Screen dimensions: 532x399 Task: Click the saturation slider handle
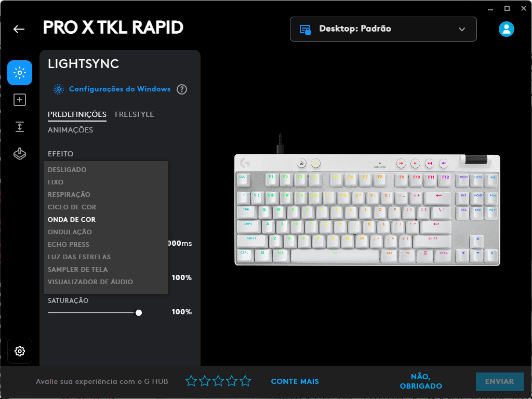tap(139, 313)
